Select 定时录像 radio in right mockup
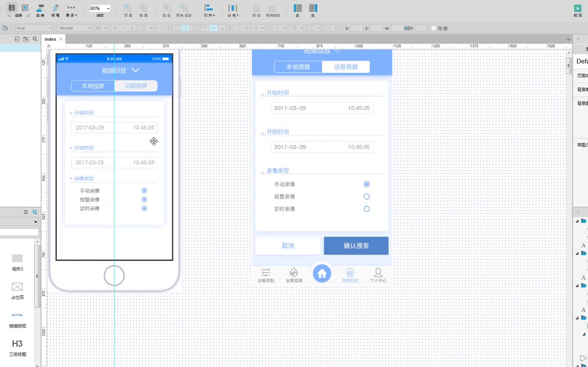 pyautogui.click(x=367, y=209)
